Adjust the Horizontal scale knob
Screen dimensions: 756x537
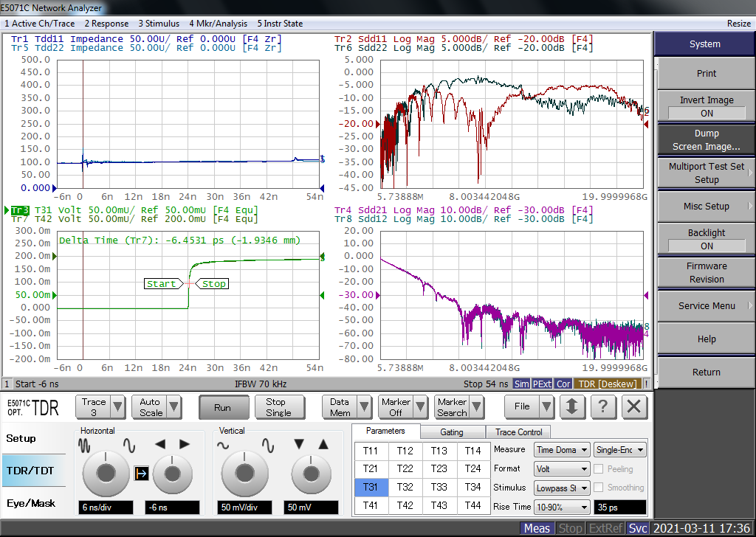[106, 474]
